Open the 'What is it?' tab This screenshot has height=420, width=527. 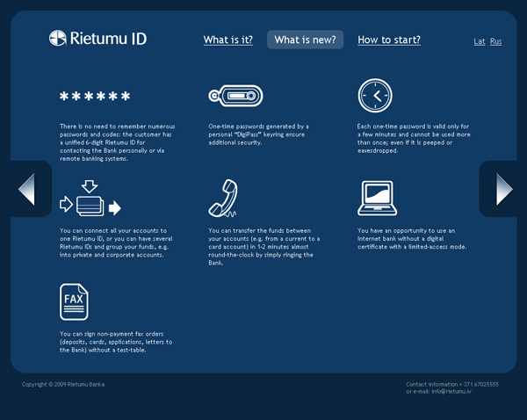point(227,40)
